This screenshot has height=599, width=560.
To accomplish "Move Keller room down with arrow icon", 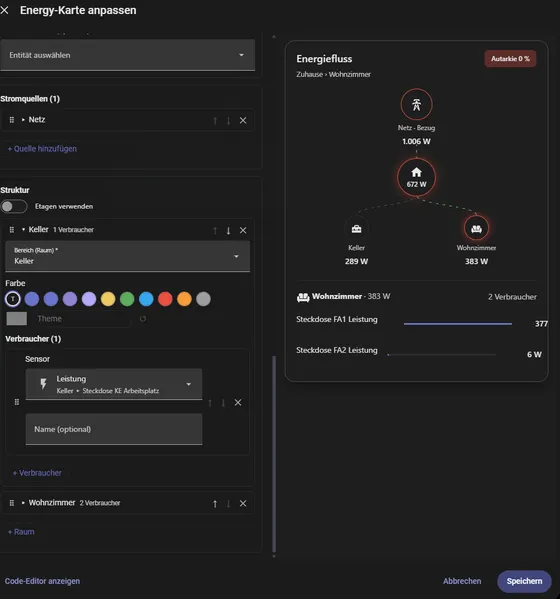I will coord(228,230).
